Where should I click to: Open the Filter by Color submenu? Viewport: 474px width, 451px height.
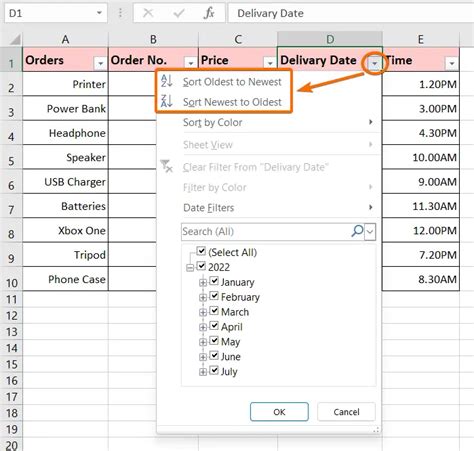click(268, 187)
